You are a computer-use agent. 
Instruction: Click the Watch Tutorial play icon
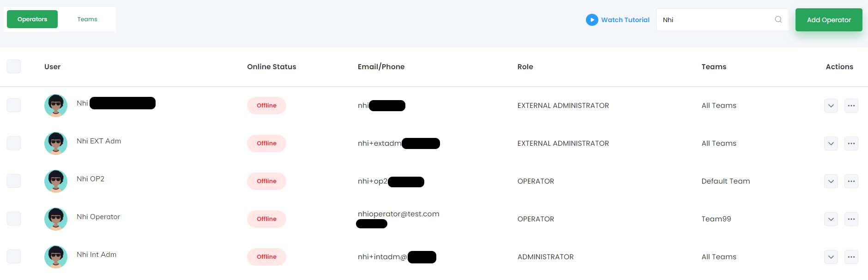[592, 20]
